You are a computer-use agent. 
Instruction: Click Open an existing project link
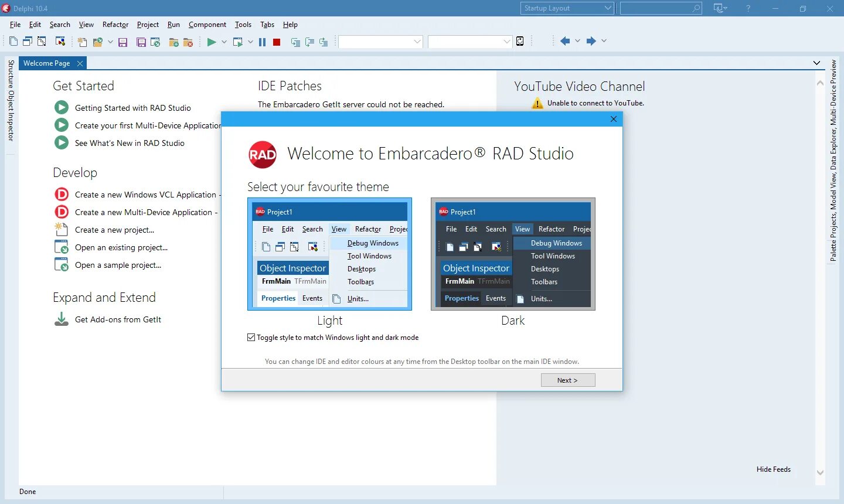tap(121, 247)
